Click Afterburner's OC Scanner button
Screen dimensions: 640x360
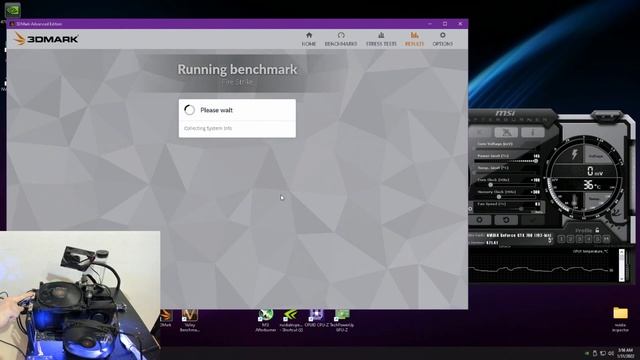506,132
